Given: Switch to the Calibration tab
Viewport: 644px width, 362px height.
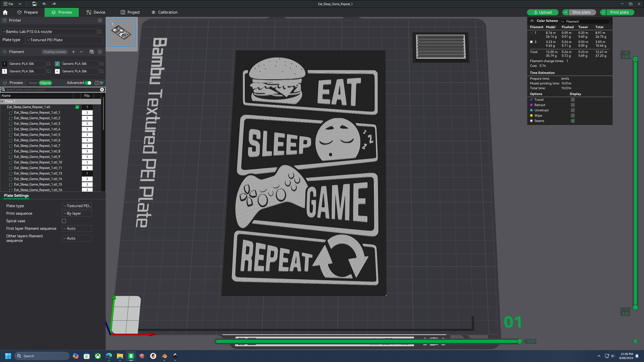Looking at the screenshot, I should (165, 12).
